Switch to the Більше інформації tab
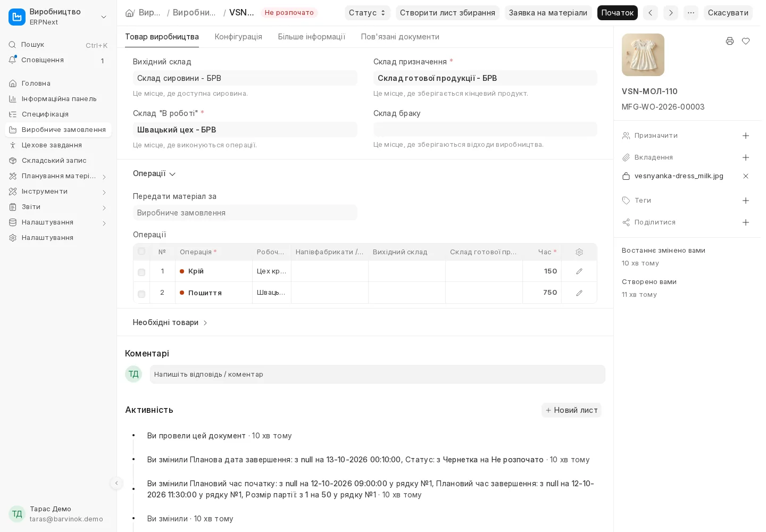Screen dimensions: 766x532 (x=312, y=37)
